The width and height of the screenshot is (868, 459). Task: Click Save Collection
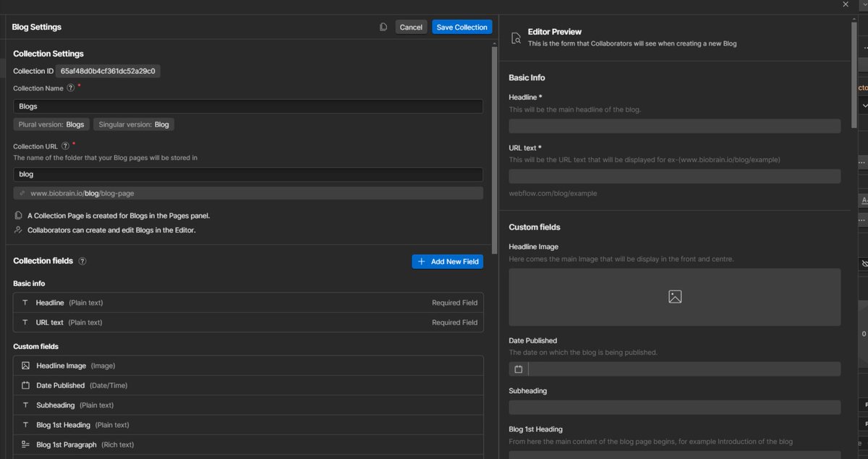461,27
